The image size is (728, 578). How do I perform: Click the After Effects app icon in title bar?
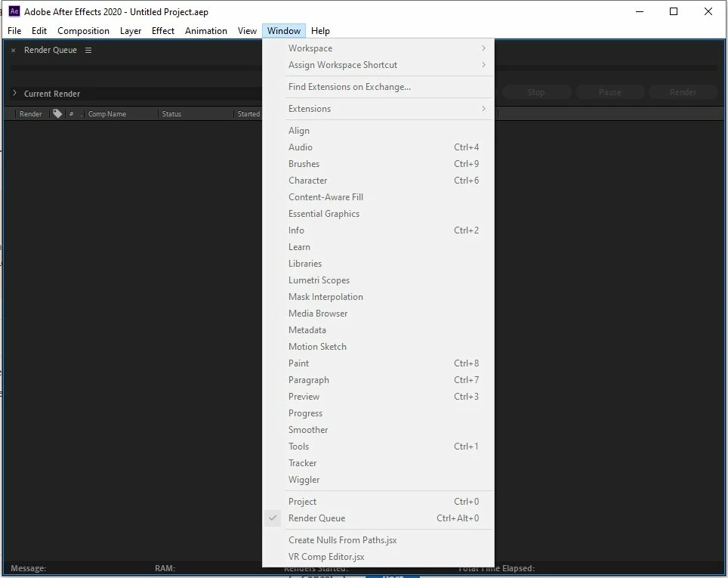click(x=14, y=11)
